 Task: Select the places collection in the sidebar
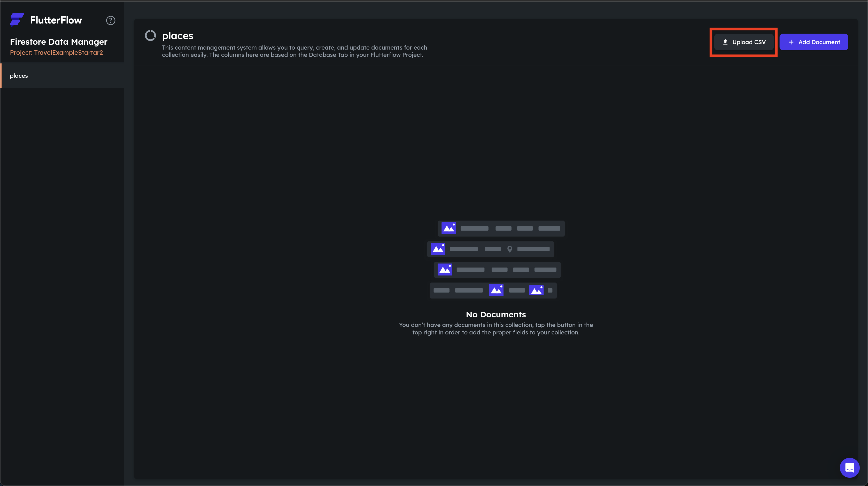(19, 76)
